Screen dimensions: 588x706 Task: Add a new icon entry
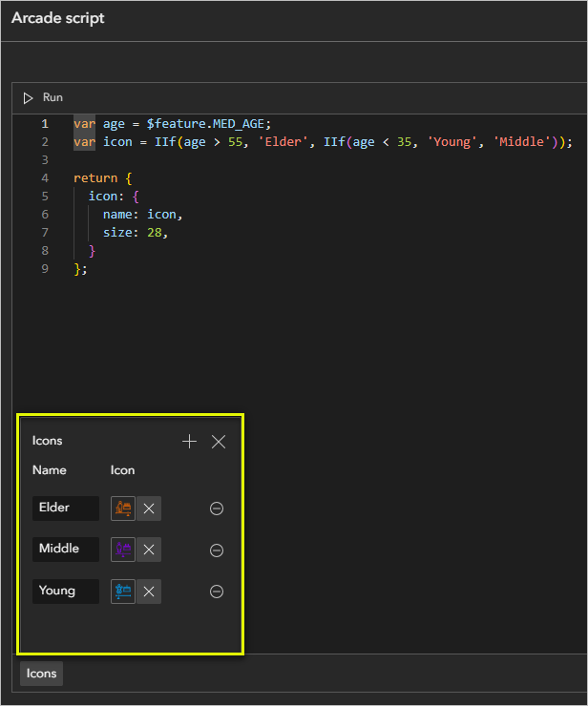(x=189, y=442)
